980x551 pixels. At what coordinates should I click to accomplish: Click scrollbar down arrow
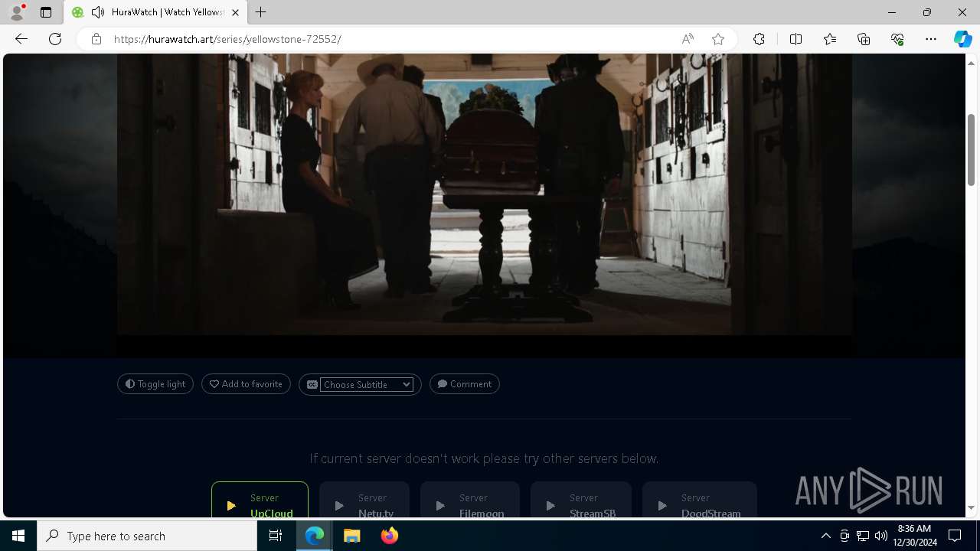pos(971,507)
